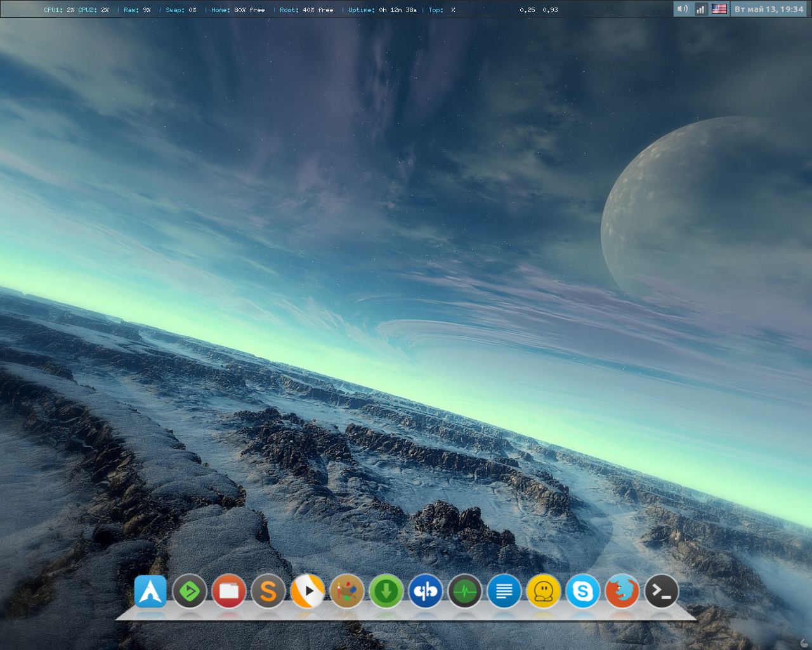Open calendar from the Вт май 13 clock
This screenshot has width=812, height=650.
tap(769, 9)
